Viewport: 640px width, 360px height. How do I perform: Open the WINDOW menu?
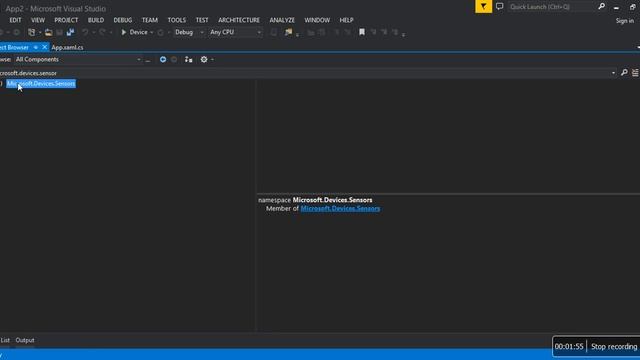coord(317,20)
